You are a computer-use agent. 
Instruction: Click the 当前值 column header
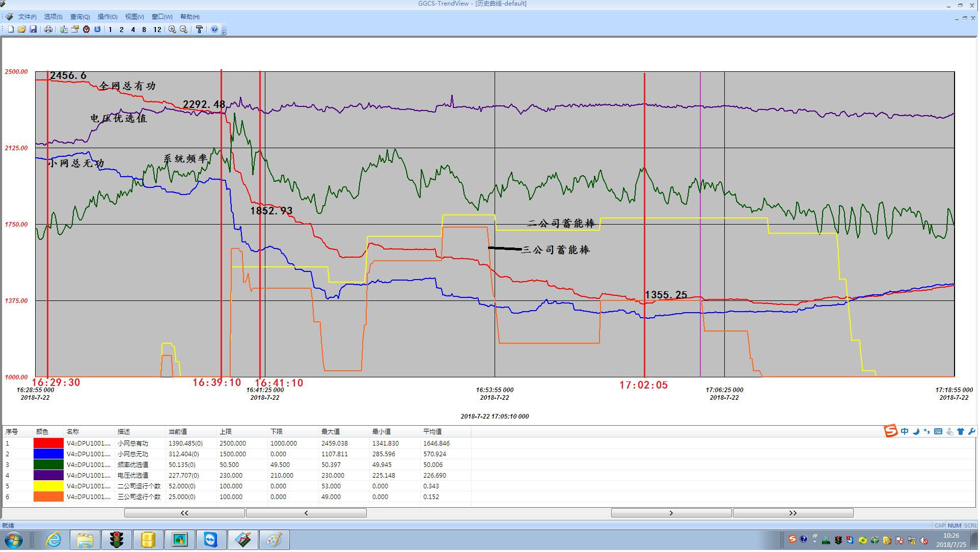tap(191, 432)
